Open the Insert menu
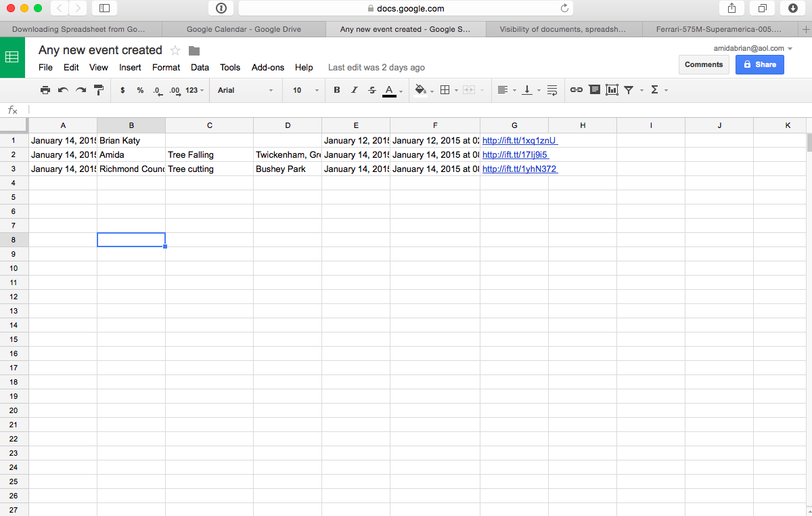Screen dimensions: 812x516 (x=130, y=68)
